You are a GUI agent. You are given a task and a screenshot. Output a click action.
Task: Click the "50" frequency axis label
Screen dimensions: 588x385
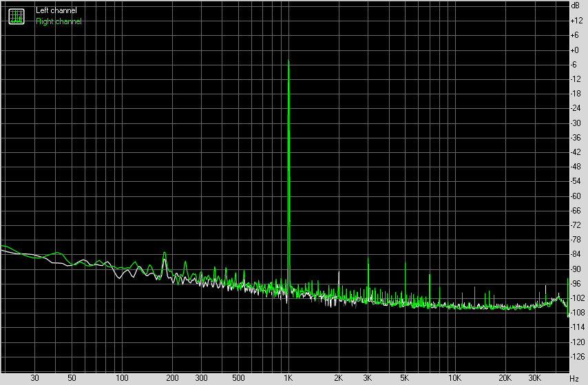72,378
